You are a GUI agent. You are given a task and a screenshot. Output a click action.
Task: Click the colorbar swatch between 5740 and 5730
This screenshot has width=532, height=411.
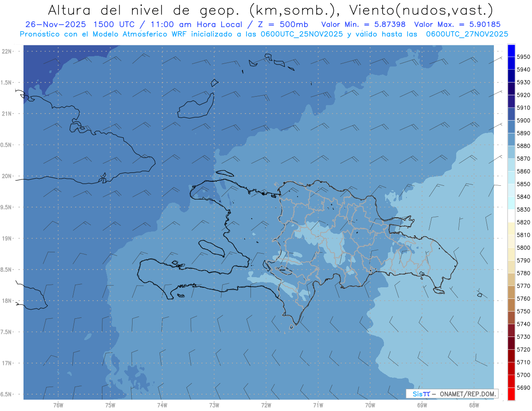click(x=511, y=330)
